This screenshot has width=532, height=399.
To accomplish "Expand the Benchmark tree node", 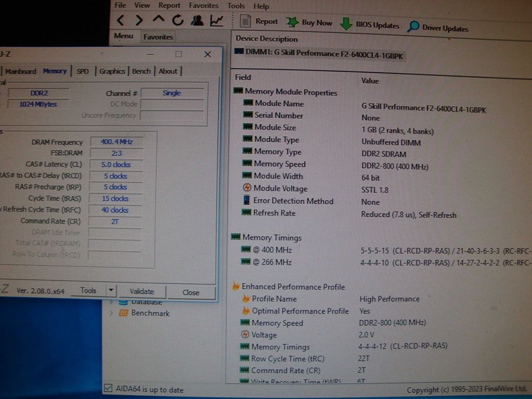I will click(x=111, y=312).
